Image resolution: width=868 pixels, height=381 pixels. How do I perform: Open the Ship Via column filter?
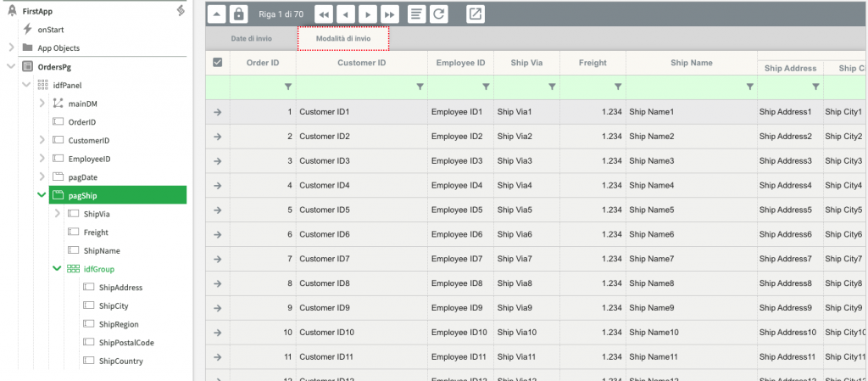552,87
